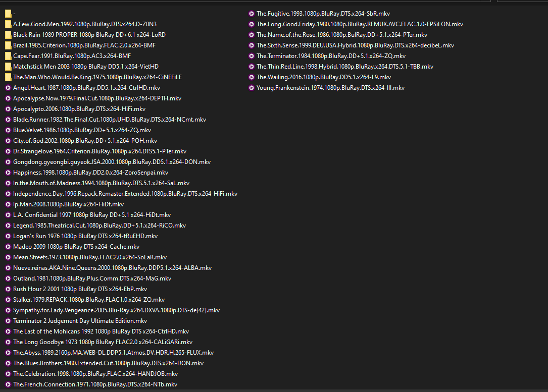This screenshot has height=392, width=548.
Task: Click The Long Goodbye 1973 file name
Action: [x=103, y=342]
